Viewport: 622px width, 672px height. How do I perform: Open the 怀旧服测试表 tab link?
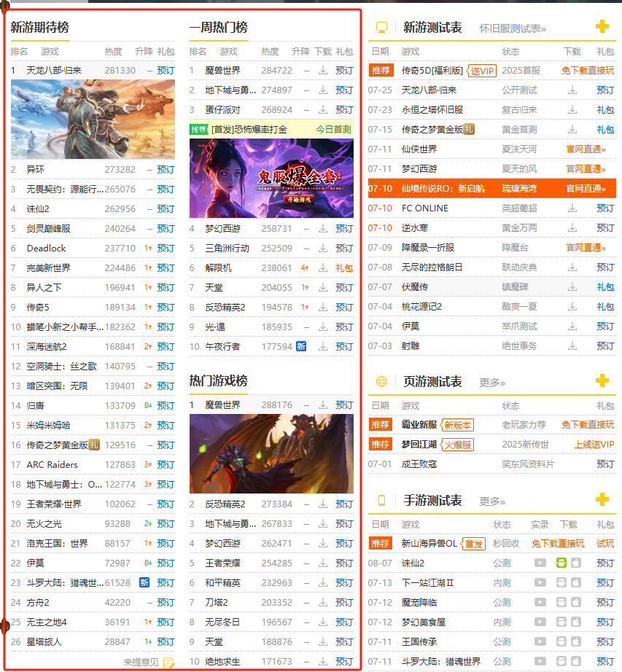pos(512,28)
